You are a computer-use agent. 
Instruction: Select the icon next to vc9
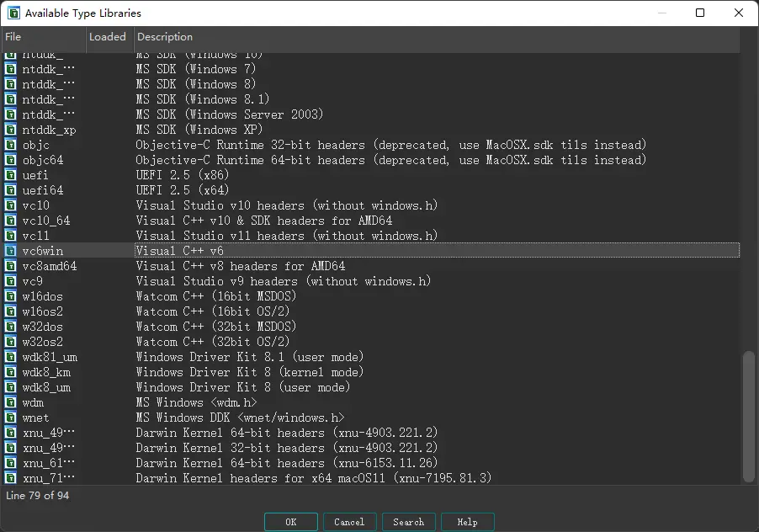pos(10,281)
